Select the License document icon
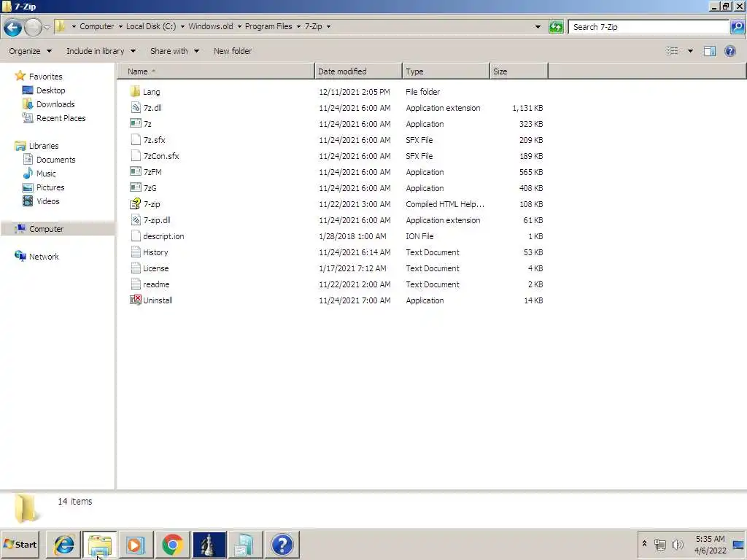This screenshot has width=747, height=560. click(136, 268)
